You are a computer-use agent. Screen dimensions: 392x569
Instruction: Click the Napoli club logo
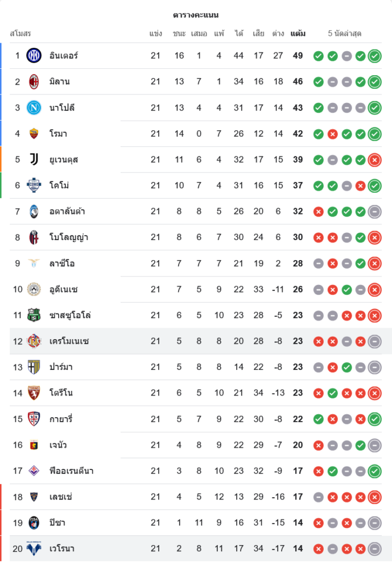(34, 108)
